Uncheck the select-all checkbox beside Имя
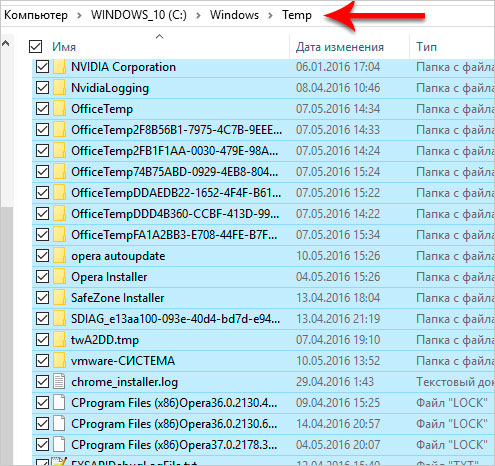 coord(35,47)
